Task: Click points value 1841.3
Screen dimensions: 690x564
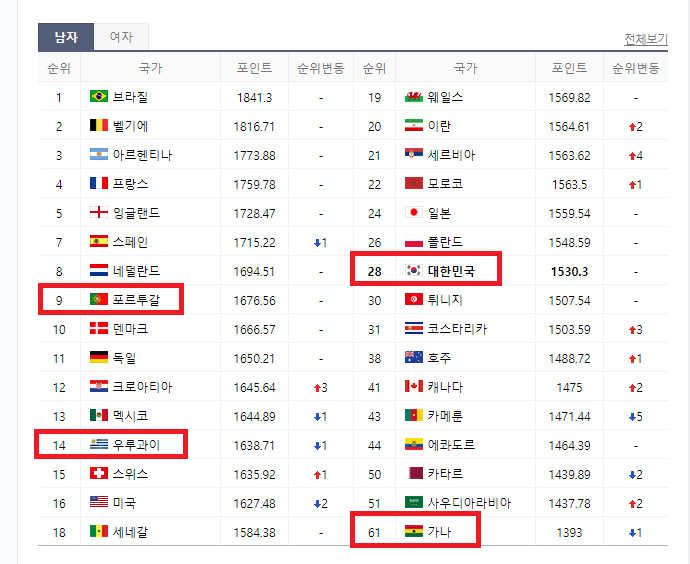Action: (254, 97)
